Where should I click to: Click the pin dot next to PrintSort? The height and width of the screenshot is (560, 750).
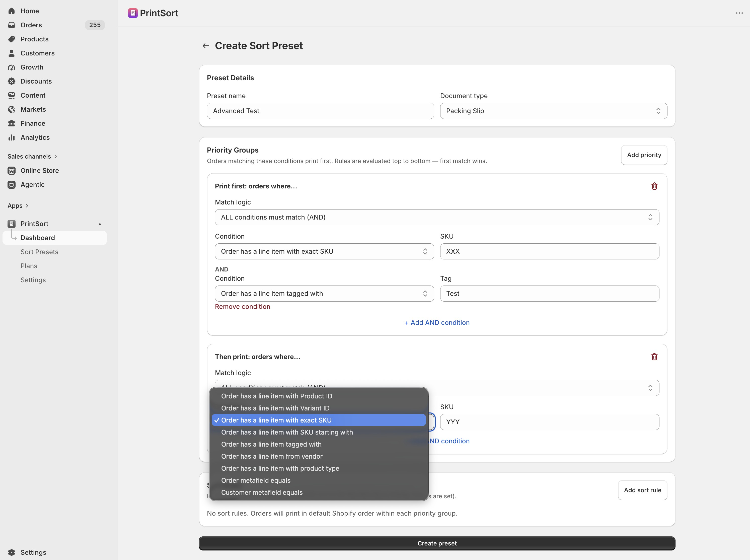click(100, 224)
